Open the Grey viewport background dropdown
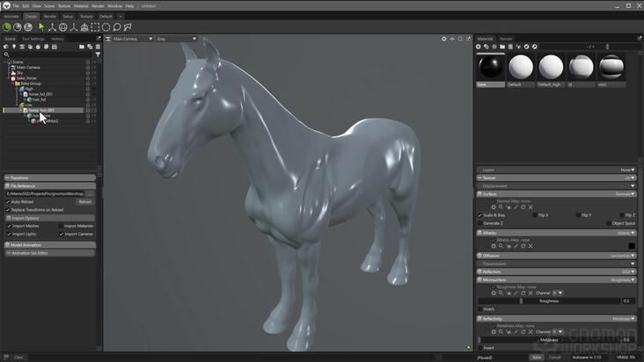Screen dimensions: 644x362 click(x=176, y=39)
